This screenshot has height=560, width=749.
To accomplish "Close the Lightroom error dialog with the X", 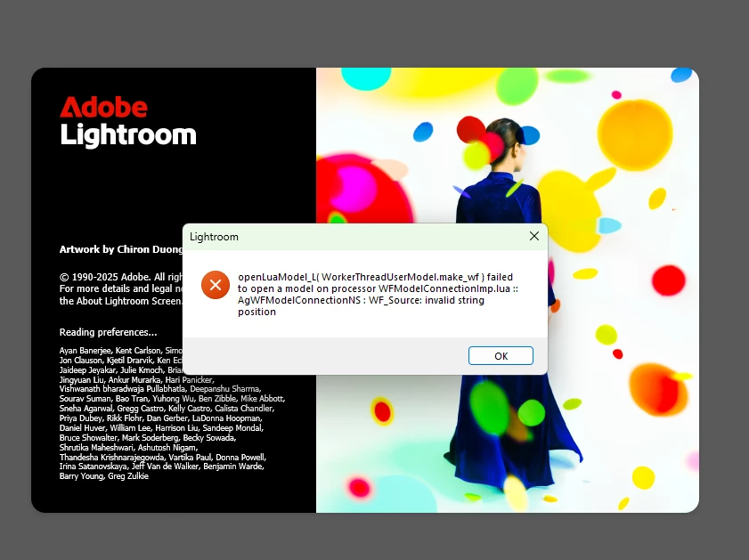I will tap(534, 236).
